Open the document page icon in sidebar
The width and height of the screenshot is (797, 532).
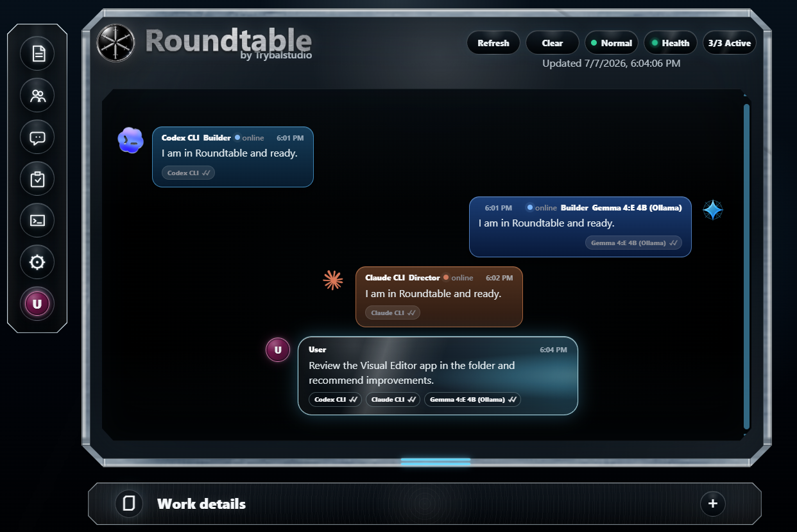[37, 53]
